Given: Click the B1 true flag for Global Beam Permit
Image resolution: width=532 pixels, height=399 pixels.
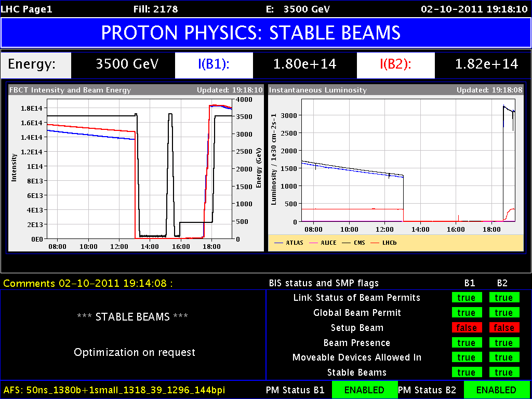Looking at the screenshot, I should (467, 312).
